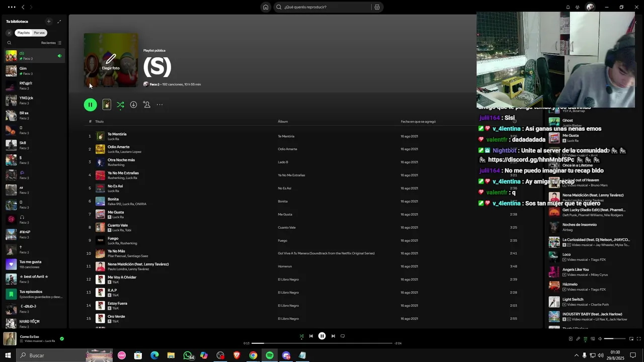The image size is (644, 362).
Task: Open connect to a device icon
Action: click(593, 339)
